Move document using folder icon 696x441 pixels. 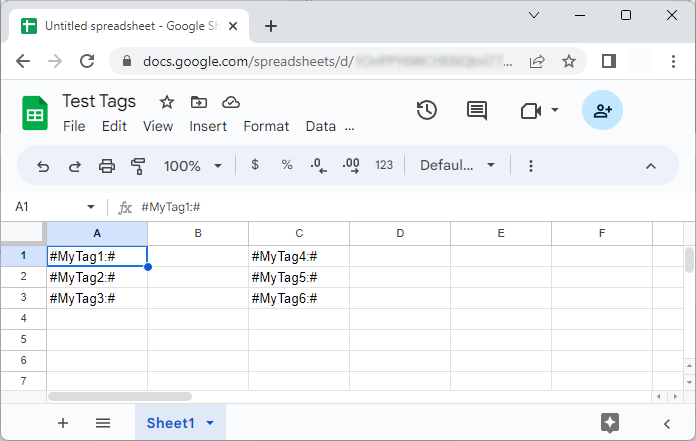pos(198,102)
